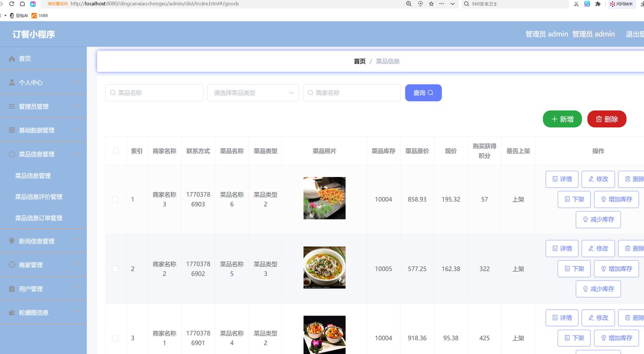Viewport: 644px width, 354px height.
Task: Click the 管理员管理 list icon
Action: pyautogui.click(x=11, y=106)
